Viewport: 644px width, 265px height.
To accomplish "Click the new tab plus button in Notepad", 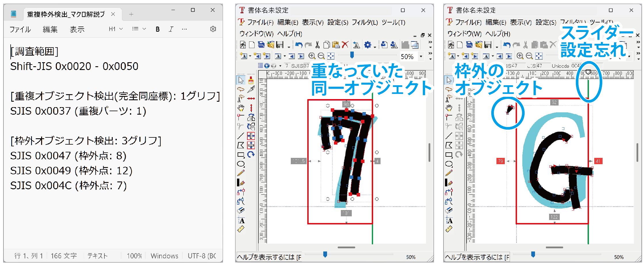I will (131, 14).
